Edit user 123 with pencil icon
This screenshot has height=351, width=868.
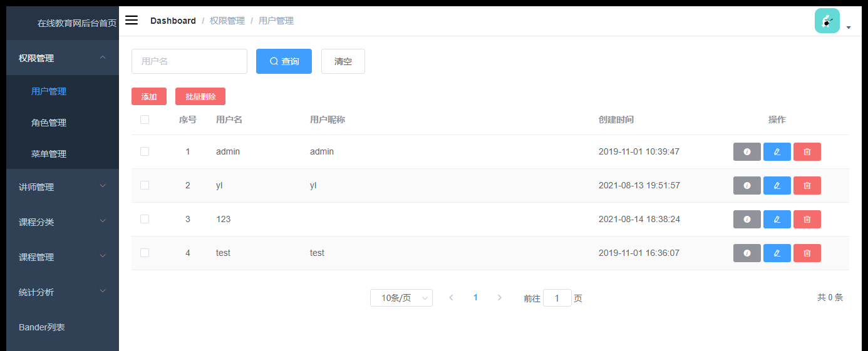coord(777,220)
